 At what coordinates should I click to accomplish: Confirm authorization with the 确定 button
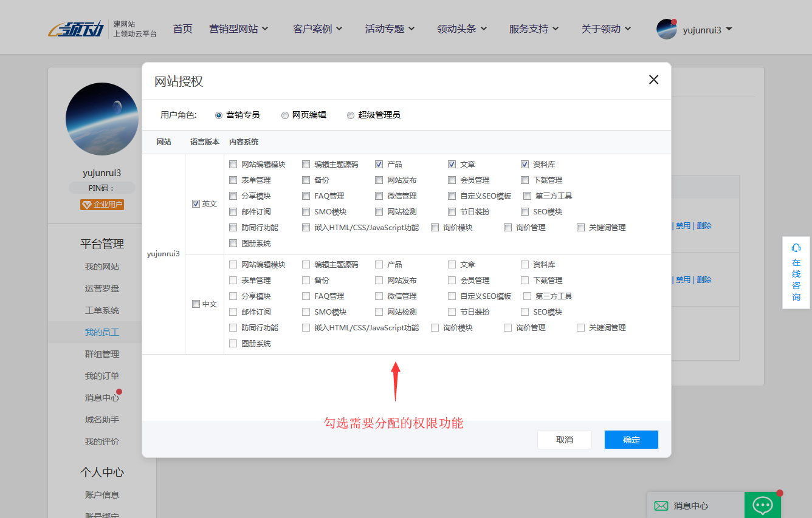click(x=631, y=439)
